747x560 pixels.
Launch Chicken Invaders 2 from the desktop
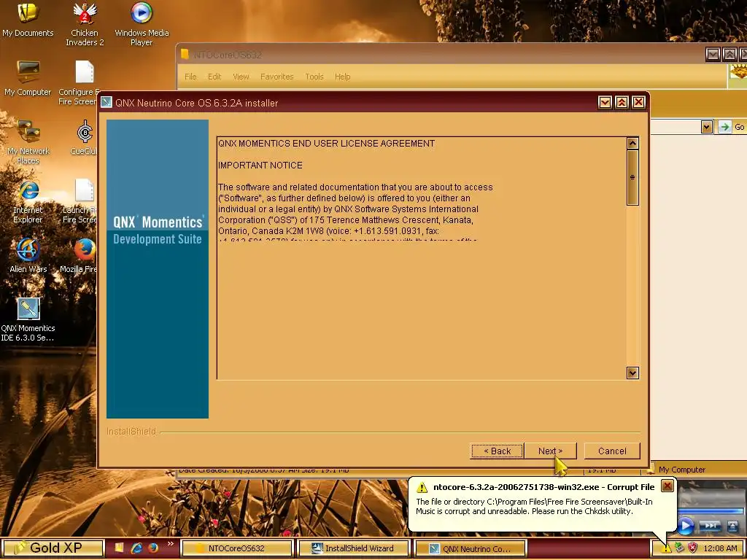pos(85,24)
